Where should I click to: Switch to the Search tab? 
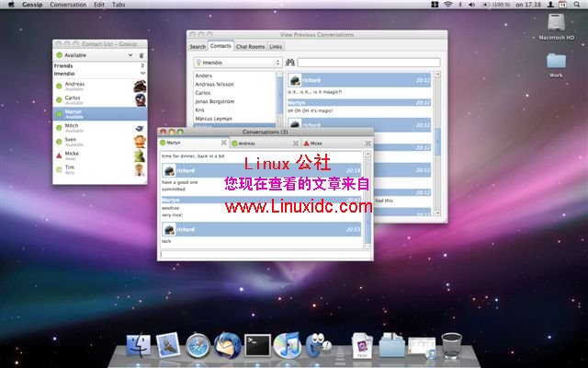click(x=198, y=47)
